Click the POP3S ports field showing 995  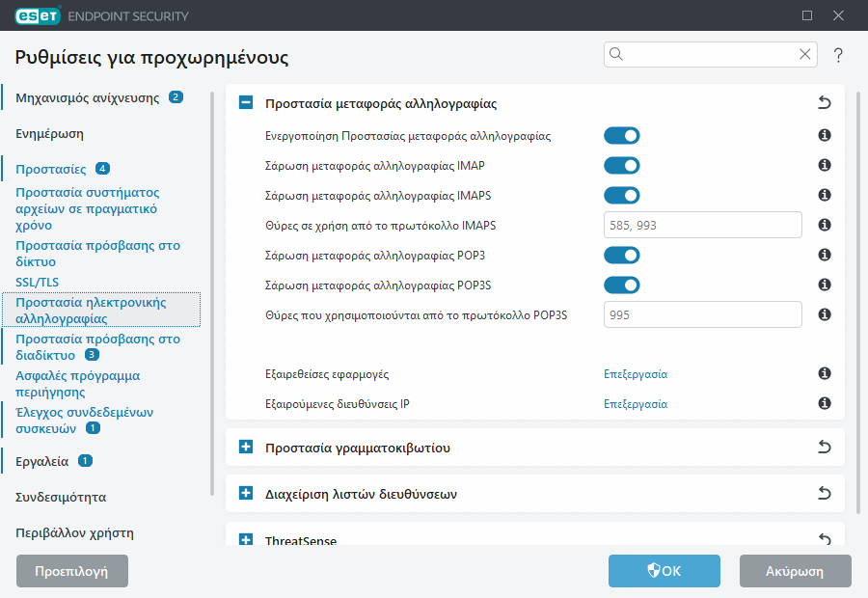coord(702,314)
